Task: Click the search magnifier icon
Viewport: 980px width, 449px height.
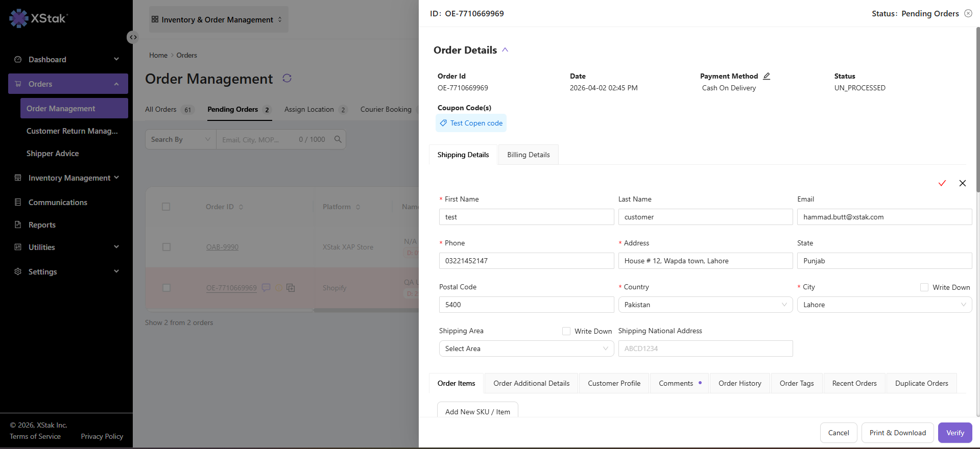Action: (338, 139)
